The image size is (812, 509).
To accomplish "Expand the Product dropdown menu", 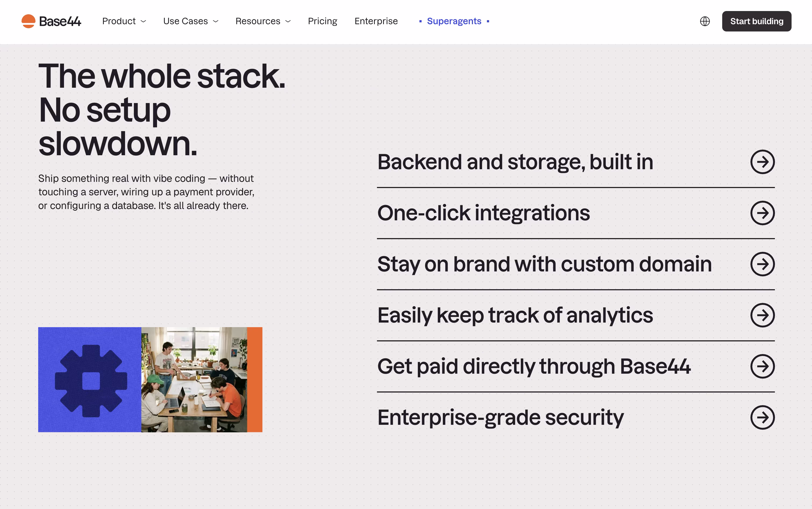I will 124,21.
